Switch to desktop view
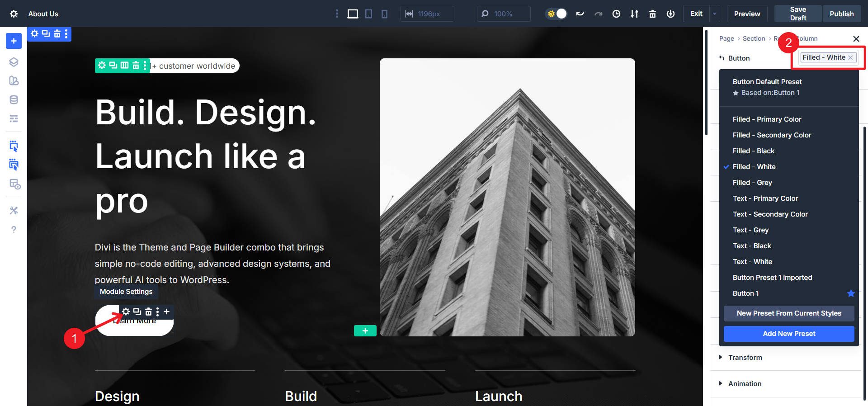Screen dimensions: 868x406 353,14
